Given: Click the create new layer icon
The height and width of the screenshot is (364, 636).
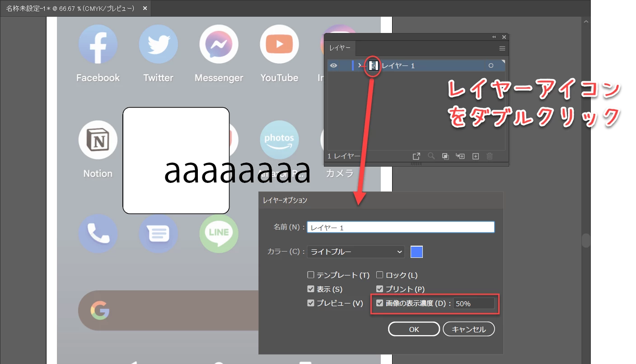Looking at the screenshot, I should tap(475, 156).
